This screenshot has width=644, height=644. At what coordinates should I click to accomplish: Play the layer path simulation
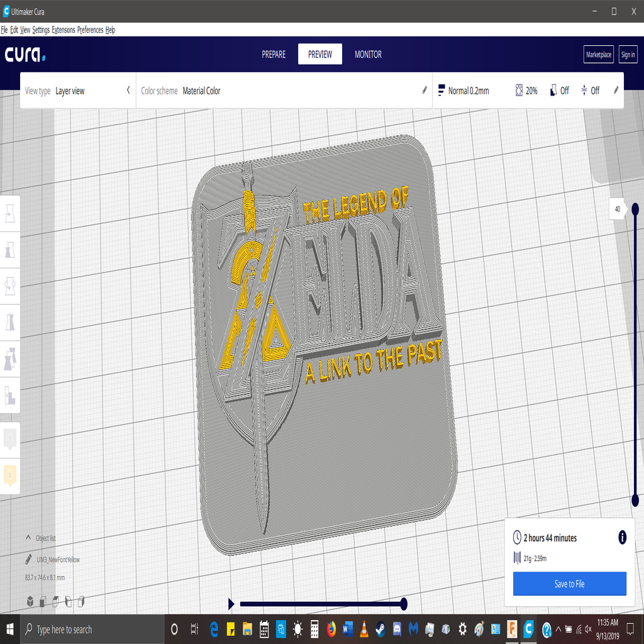[x=231, y=604]
